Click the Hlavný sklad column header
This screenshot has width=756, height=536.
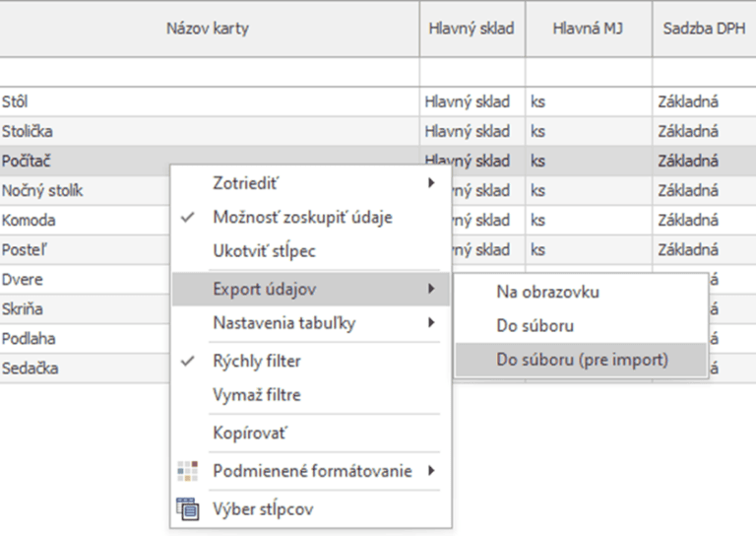[472, 29]
